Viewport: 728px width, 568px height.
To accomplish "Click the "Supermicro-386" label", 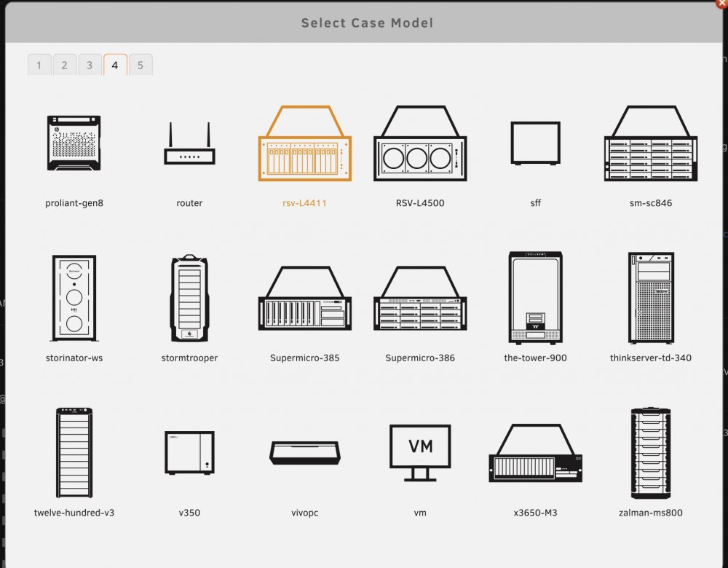I will coord(420,358).
